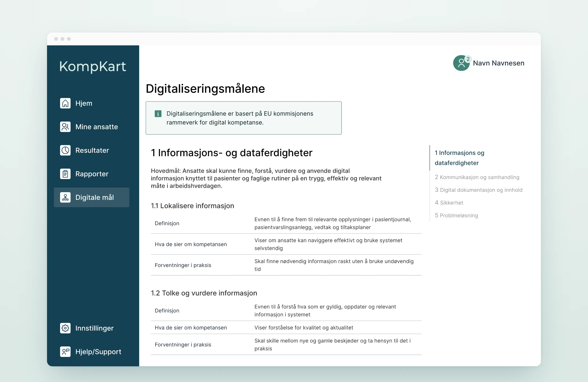Click the info banner about EU kommisjonens rammeverk
Viewport: 588px width, 382px height.
(244, 118)
